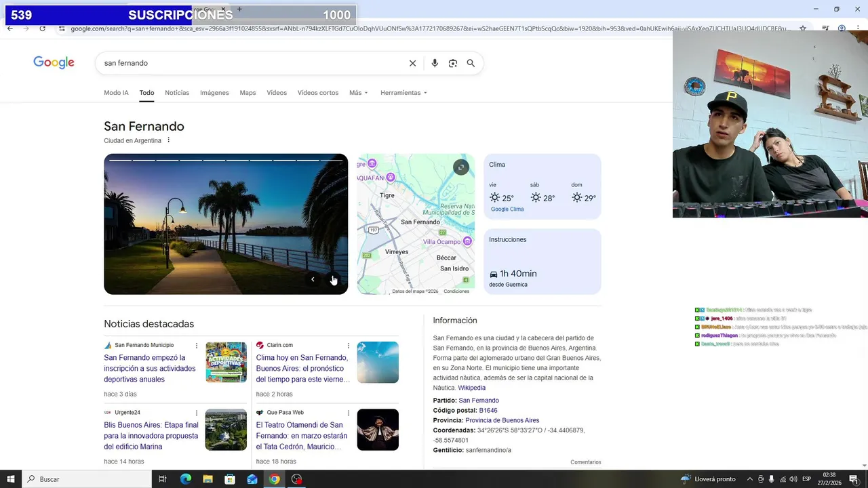The height and width of the screenshot is (488, 868).
Task: Open Google Lens image search icon
Action: click(x=453, y=63)
